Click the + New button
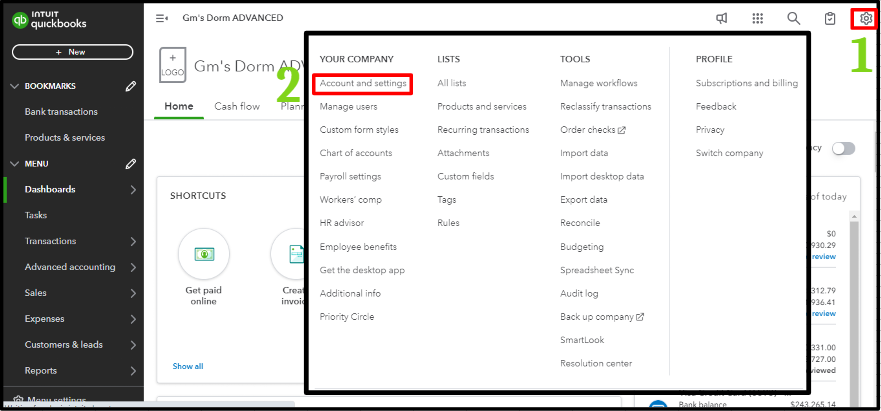Viewport: 881px width, 411px height. (x=72, y=52)
